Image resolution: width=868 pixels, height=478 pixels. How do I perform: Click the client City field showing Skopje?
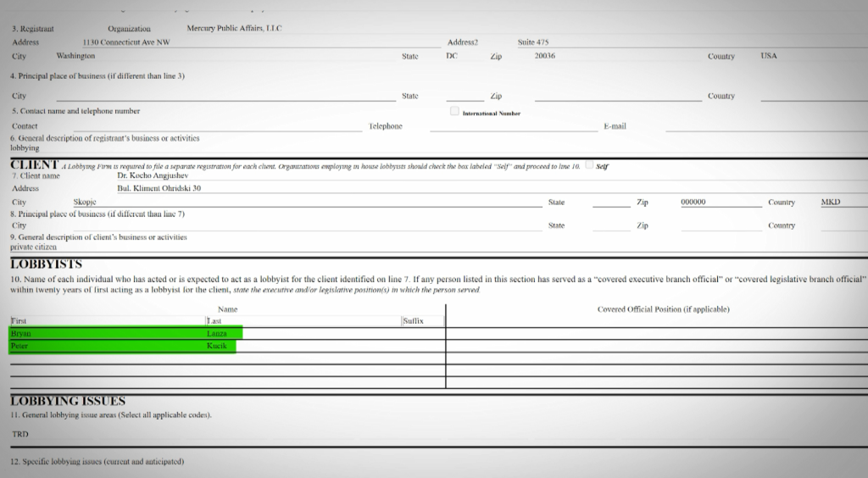[85, 203]
